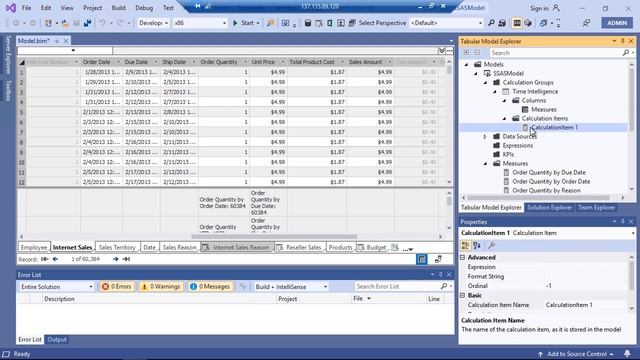Viewport: 640px width, 360px height.
Task: Click the Tabular Model Explorer horizontal scrollbar
Action: pyautogui.click(x=538, y=198)
